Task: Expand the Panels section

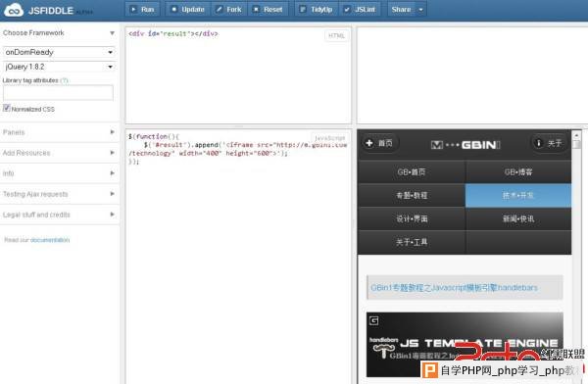Action: pyautogui.click(x=59, y=132)
